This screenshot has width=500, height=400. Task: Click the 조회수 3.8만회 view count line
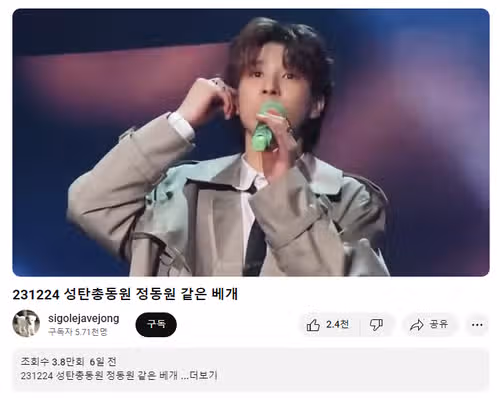tap(52, 362)
